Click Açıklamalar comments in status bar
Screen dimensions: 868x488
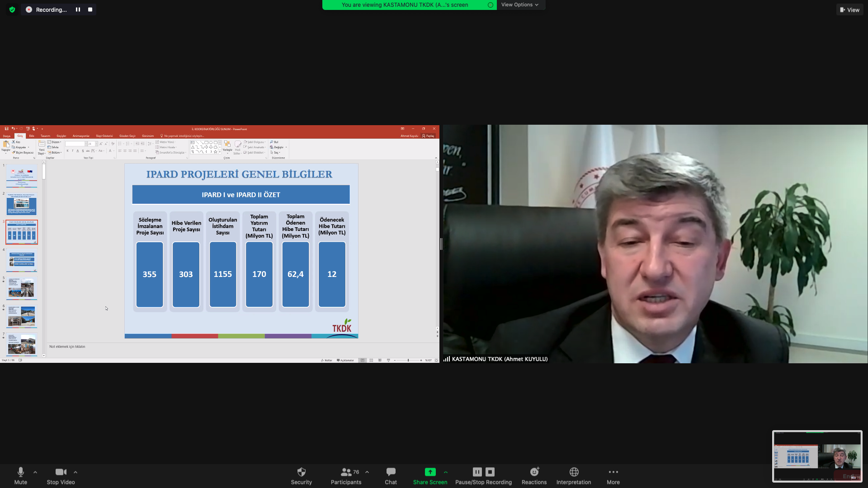[x=345, y=360]
